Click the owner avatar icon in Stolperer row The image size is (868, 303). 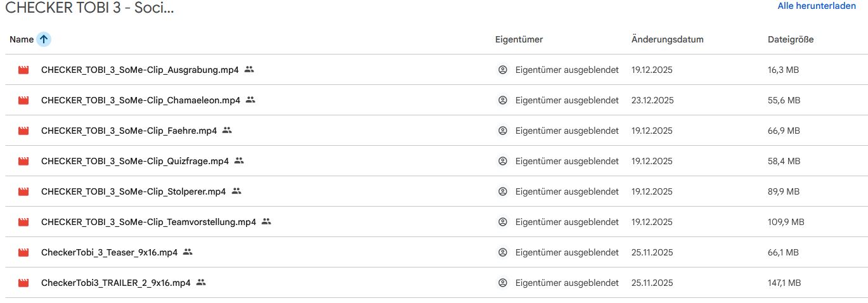click(x=503, y=191)
